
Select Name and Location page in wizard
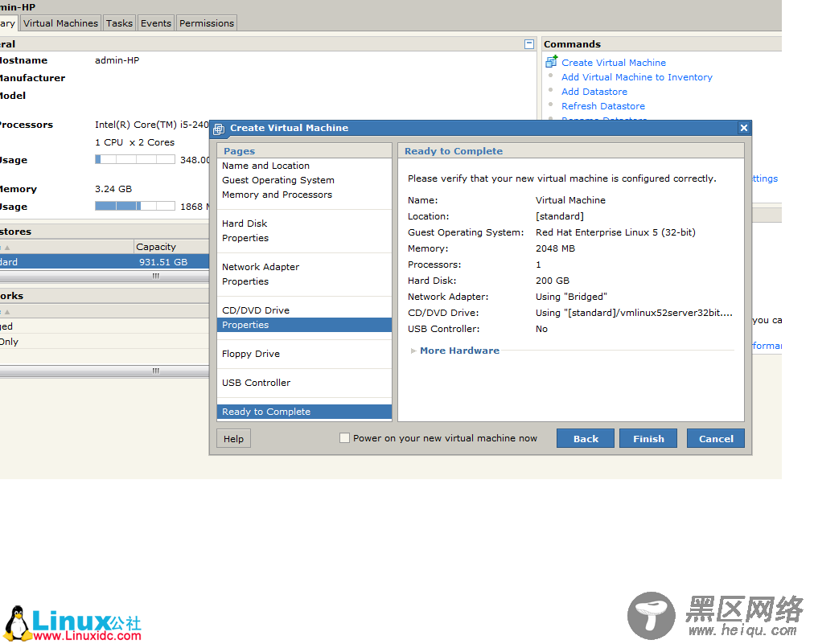click(x=265, y=166)
